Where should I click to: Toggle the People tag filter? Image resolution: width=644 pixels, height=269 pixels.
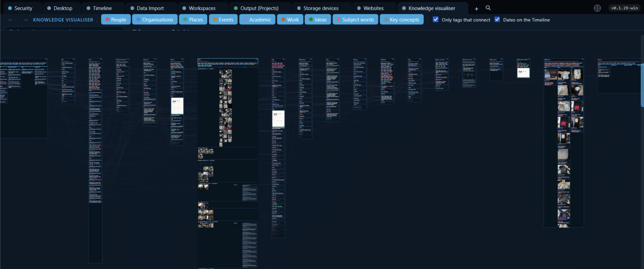116,20
